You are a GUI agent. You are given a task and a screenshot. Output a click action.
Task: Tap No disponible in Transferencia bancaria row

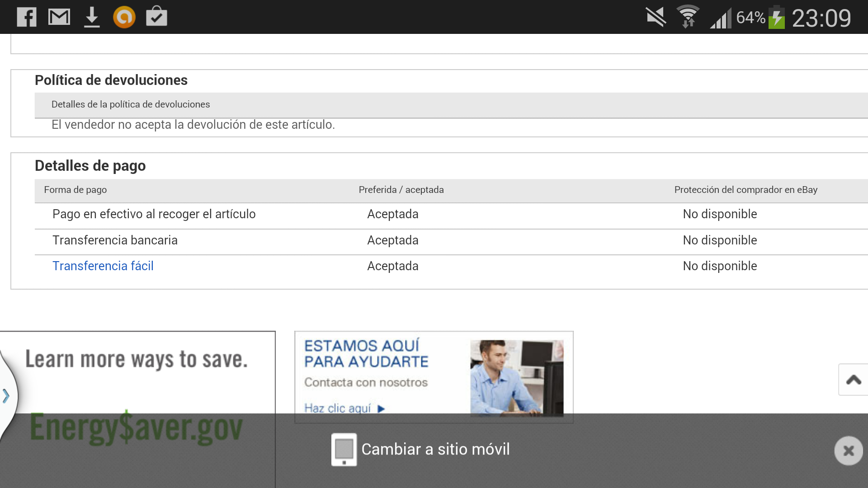(x=720, y=240)
